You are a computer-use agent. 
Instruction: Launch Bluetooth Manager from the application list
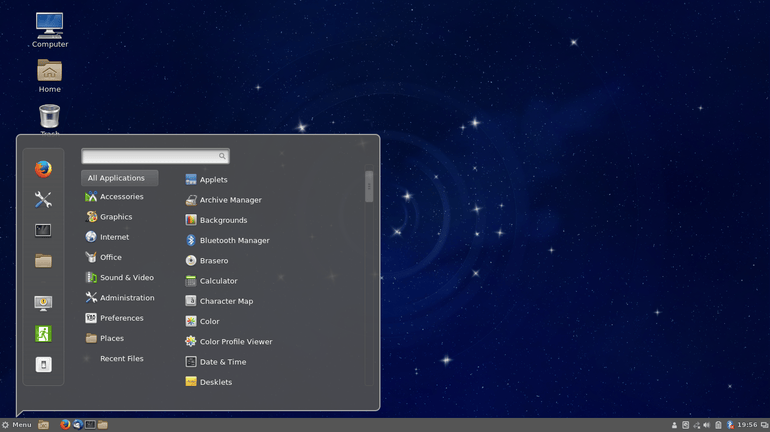coord(234,241)
